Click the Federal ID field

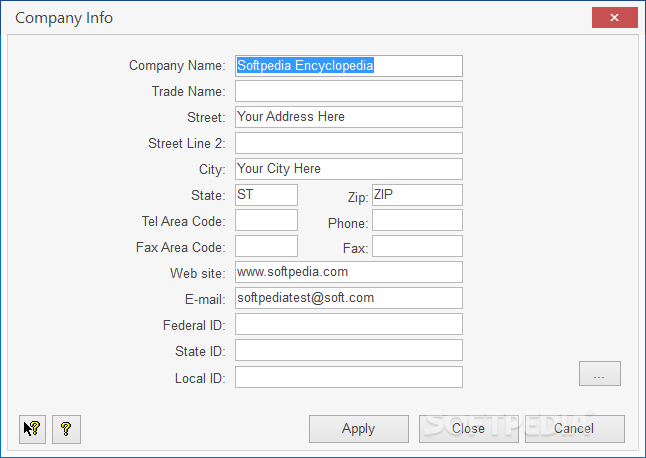(x=349, y=324)
